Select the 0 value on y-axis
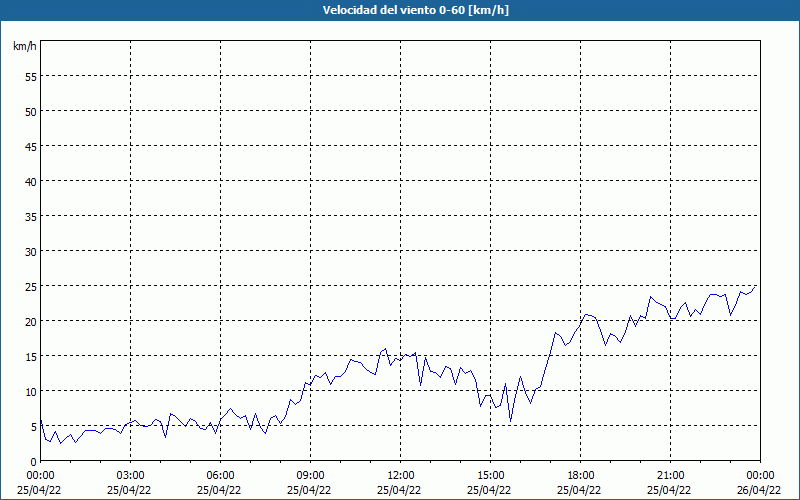 pyautogui.click(x=34, y=461)
